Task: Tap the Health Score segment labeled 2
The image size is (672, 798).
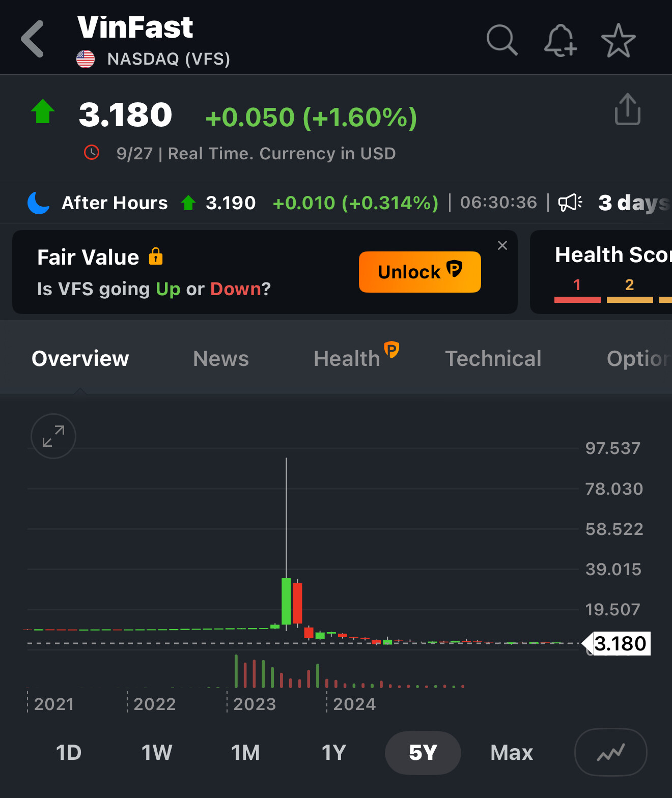Action: [x=630, y=290]
